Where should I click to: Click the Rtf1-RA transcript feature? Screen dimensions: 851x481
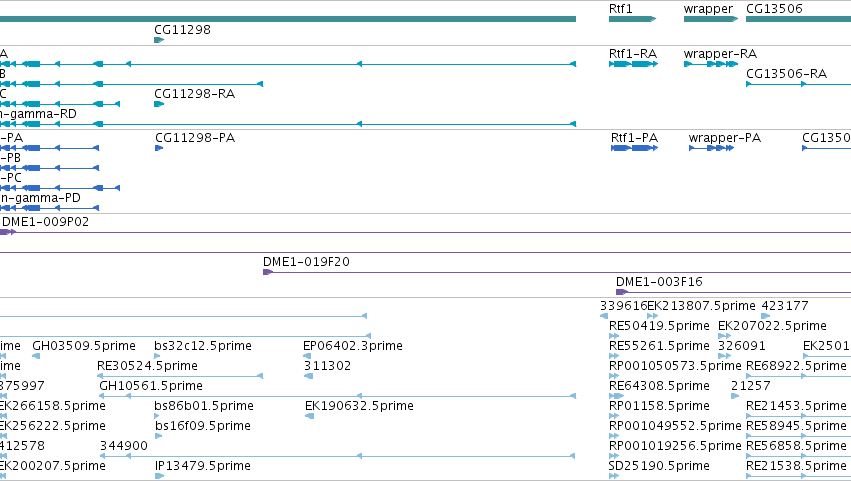point(633,64)
